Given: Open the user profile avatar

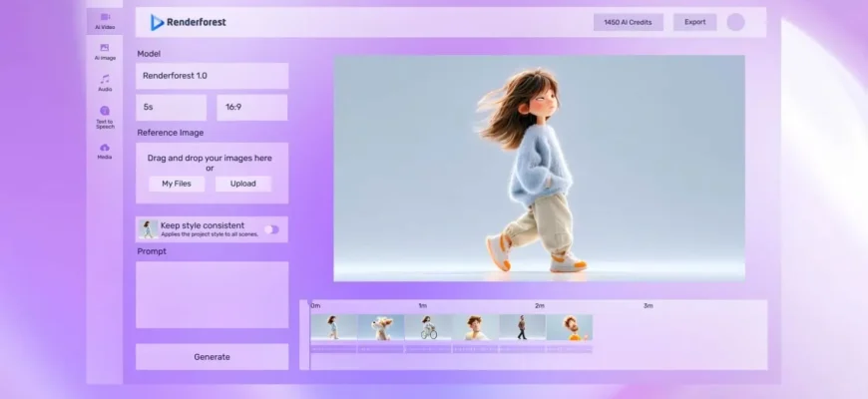Looking at the screenshot, I should tap(735, 22).
